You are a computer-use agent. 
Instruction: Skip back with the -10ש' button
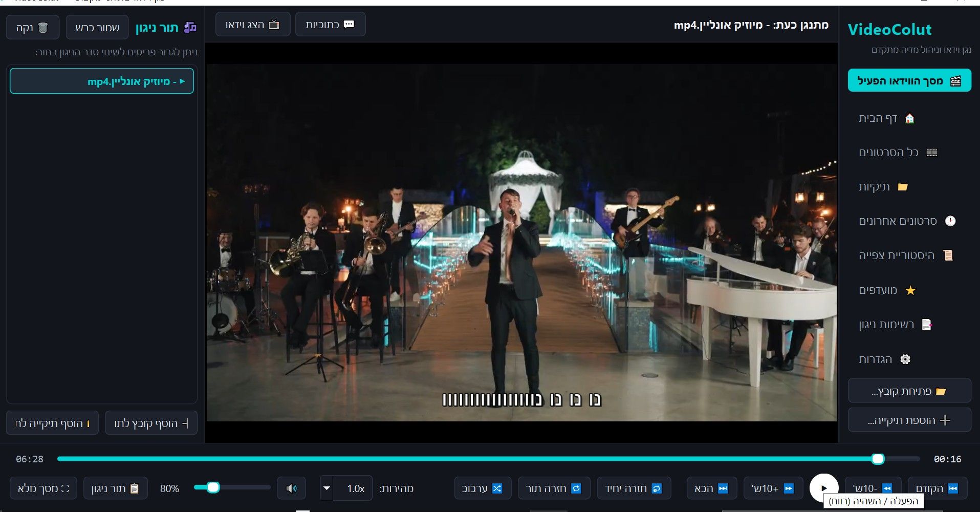[x=873, y=488]
